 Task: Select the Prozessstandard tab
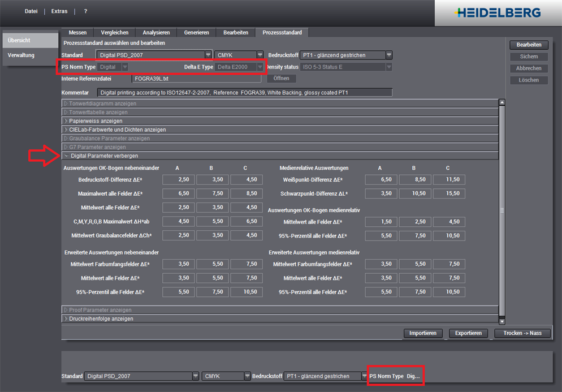(x=282, y=32)
